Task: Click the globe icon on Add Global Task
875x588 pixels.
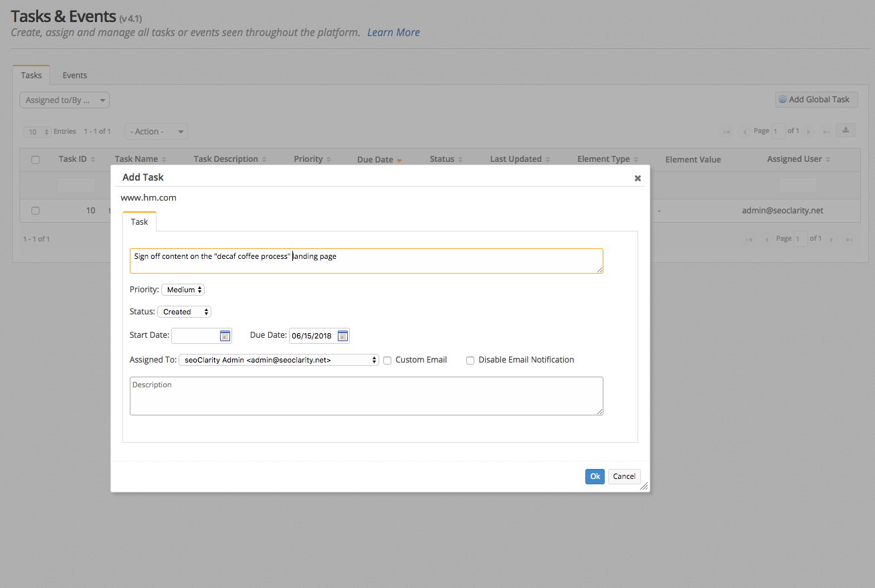Action: [783, 99]
